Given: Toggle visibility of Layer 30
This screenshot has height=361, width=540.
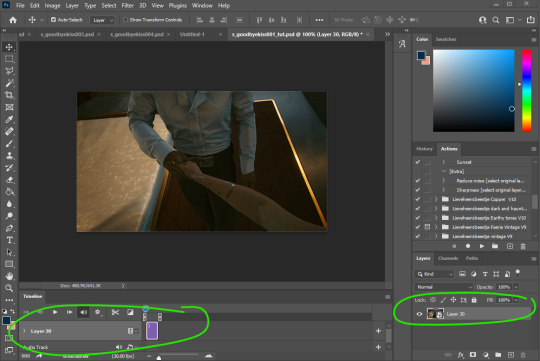Looking at the screenshot, I should (419, 314).
